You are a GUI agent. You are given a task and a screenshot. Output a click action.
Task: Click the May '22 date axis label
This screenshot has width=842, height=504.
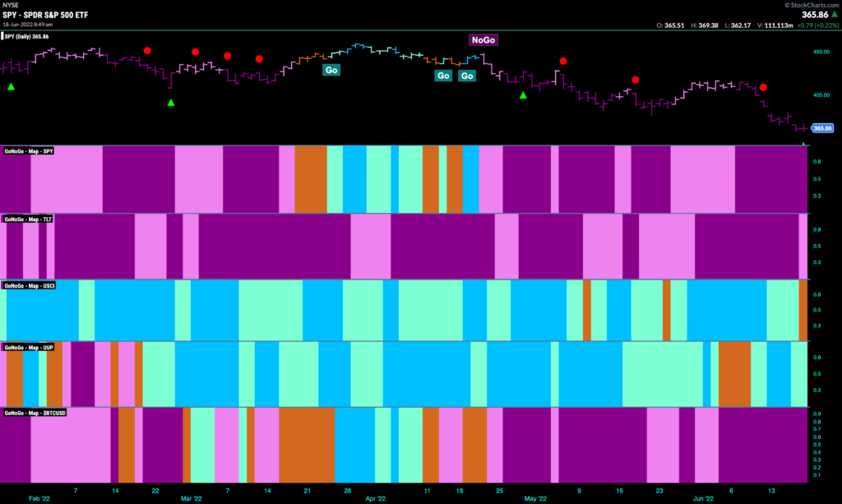click(x=535, y=498)
